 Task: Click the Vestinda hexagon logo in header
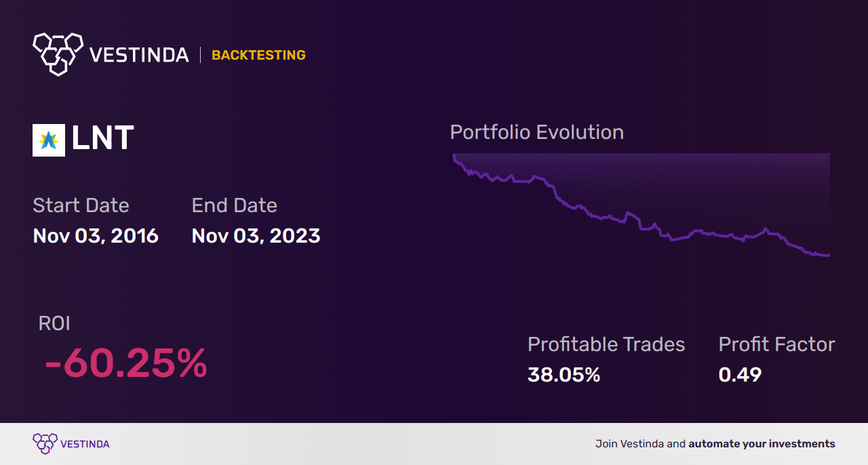pyautogui.click(x=58, y=54)
